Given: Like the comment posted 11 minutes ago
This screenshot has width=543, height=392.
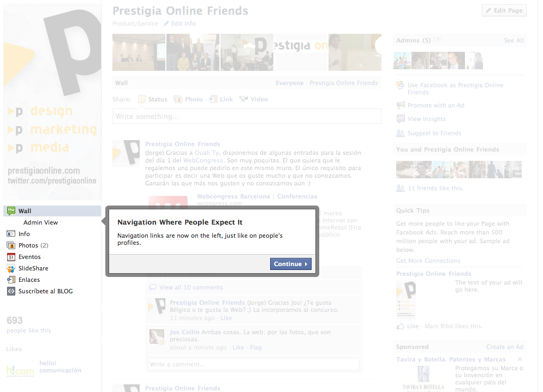Looking at the screenshot, I should point(226,318).
